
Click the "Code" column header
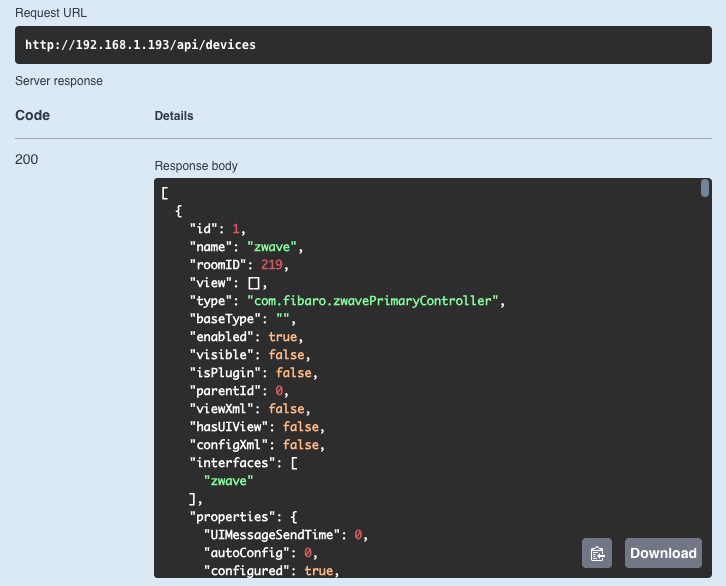32,115
